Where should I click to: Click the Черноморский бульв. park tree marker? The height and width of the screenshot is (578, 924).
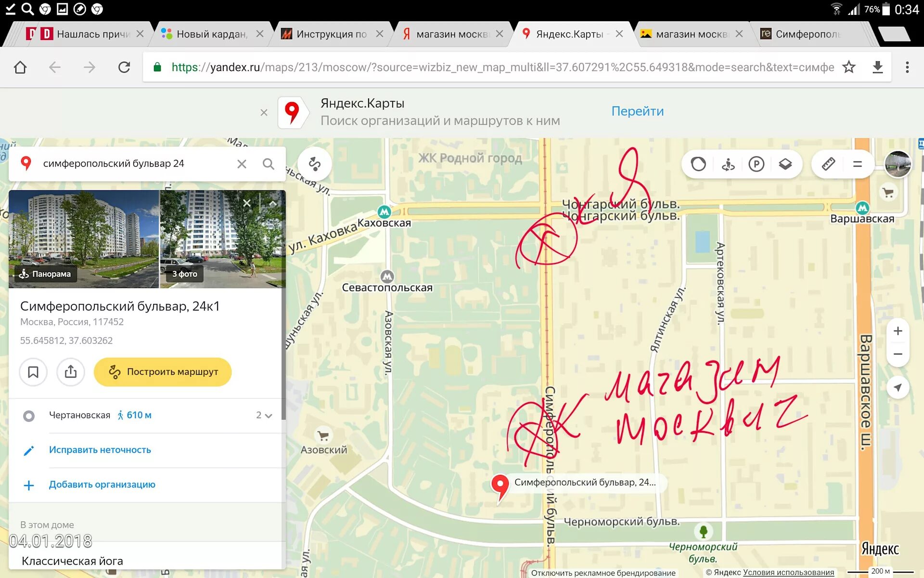[x=703, y=531]
